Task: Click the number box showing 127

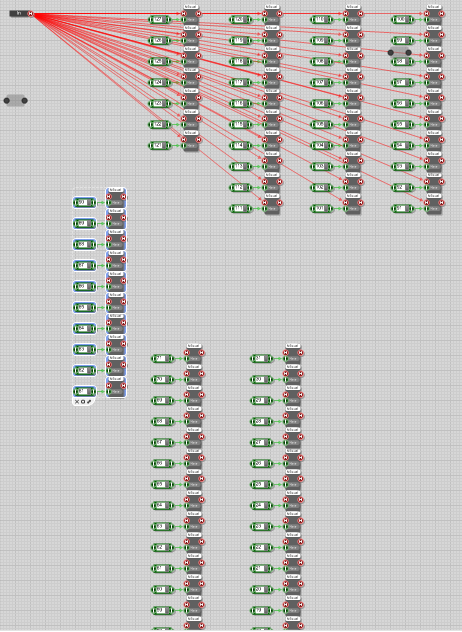Action: pos(160,20)
